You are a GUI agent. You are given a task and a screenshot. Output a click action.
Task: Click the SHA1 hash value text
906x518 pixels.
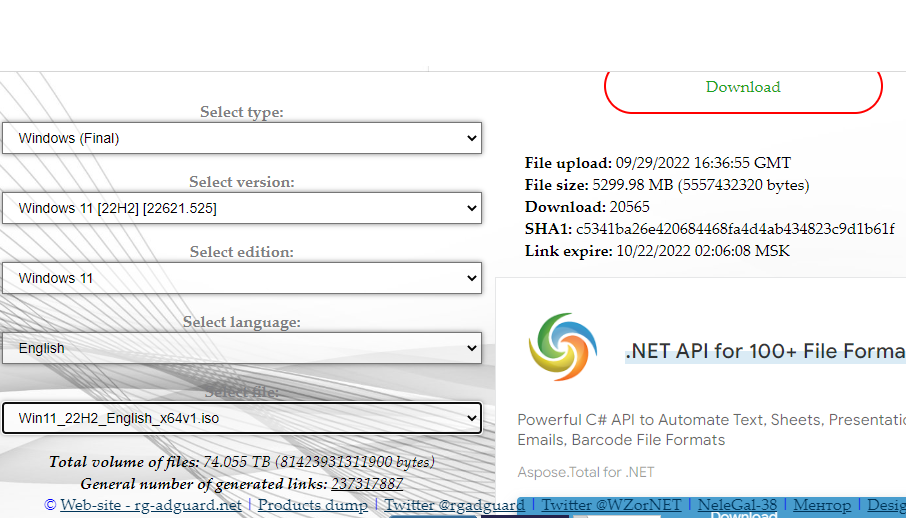(735, 229)
